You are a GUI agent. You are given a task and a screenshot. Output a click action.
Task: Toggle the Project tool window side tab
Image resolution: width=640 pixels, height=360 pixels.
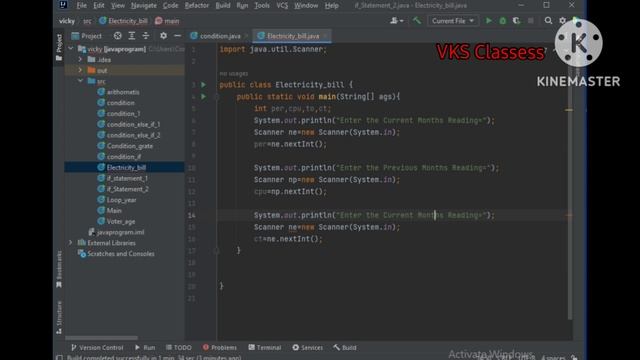click(x=59, y=47)
